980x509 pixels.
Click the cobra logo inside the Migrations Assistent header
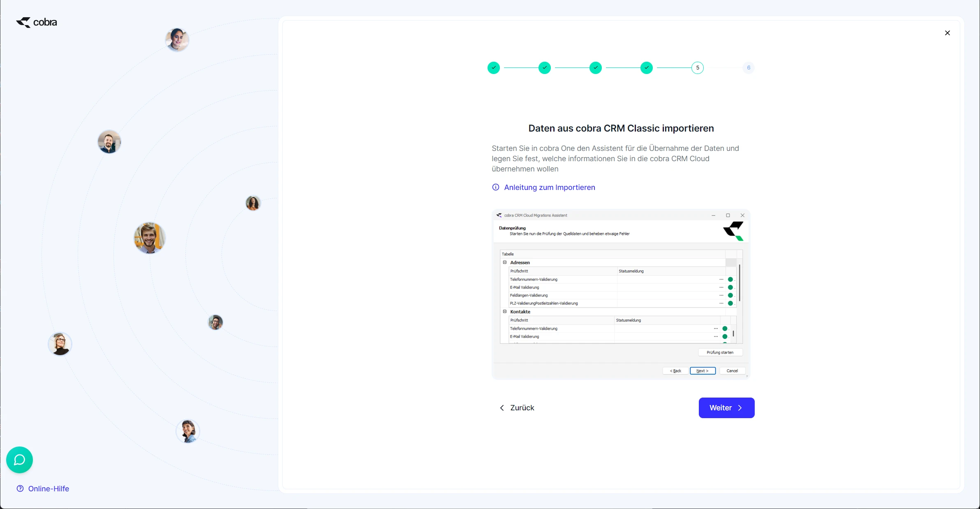[734, 231]
